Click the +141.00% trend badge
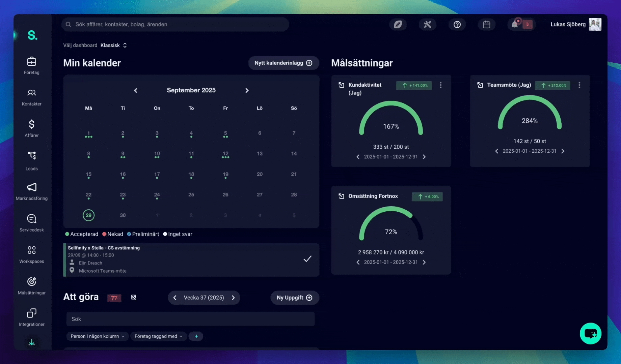621x364 pixels. click(x=414, y=85)
